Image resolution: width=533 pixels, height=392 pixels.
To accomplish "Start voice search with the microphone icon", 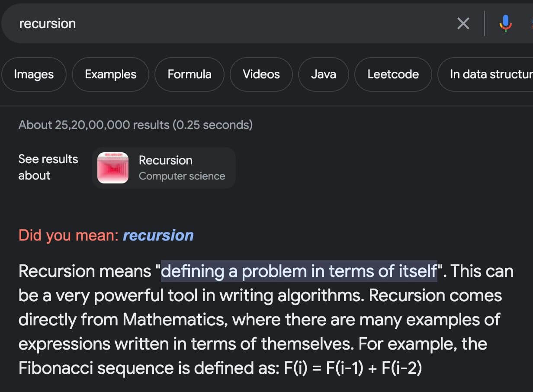I will click(x=505, y=23).
